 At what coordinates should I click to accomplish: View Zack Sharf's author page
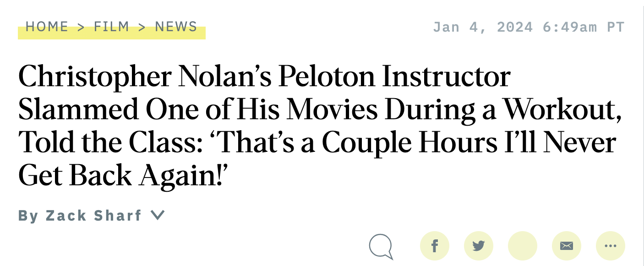[x=93, y=215]
